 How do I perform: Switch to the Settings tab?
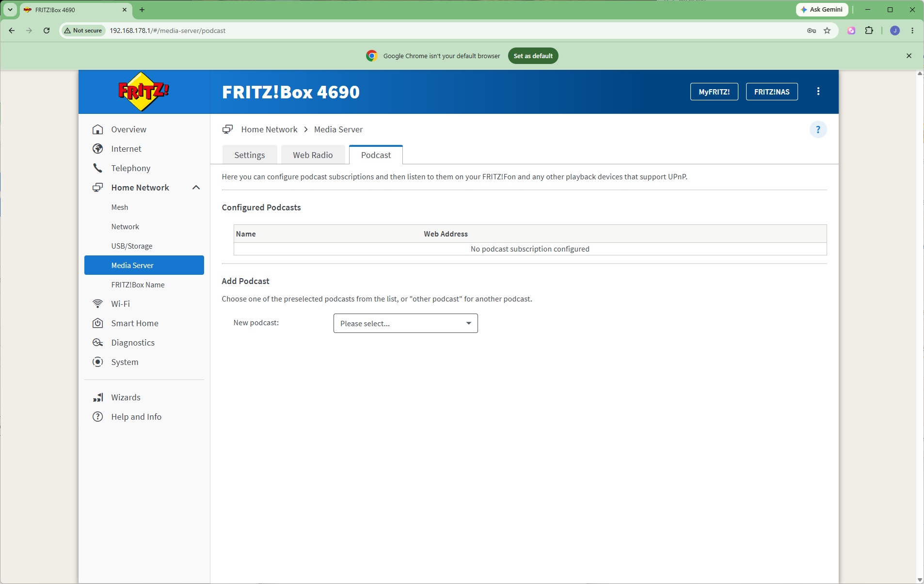coord(250,155)
